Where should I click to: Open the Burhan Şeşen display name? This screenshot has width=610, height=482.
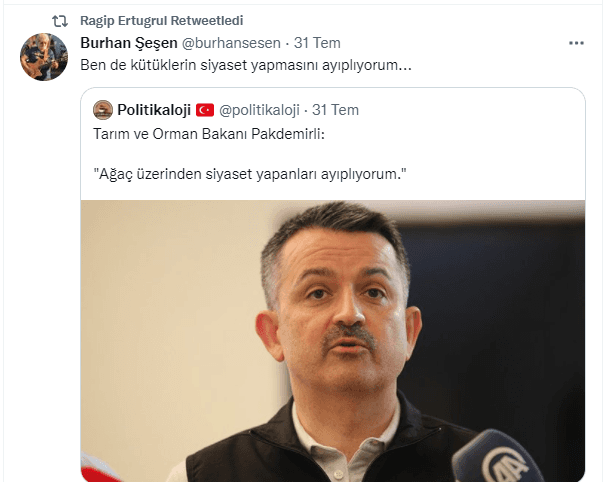(129, 43)
